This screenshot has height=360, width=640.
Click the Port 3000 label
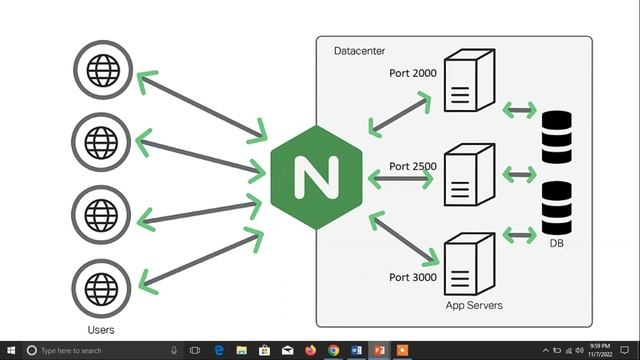coord(413,277)
